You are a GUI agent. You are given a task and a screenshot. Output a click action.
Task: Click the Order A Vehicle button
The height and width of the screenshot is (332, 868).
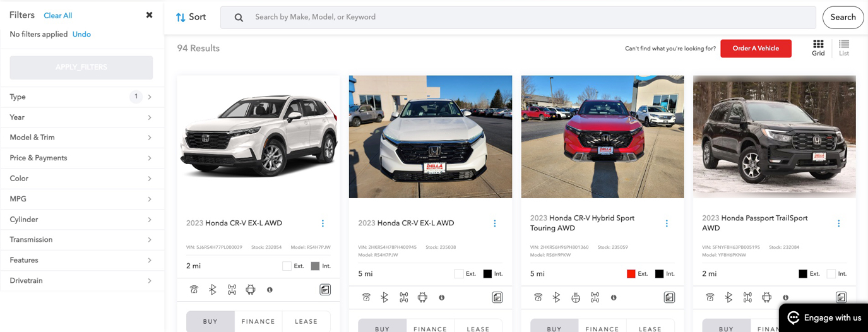pos(756,48)
